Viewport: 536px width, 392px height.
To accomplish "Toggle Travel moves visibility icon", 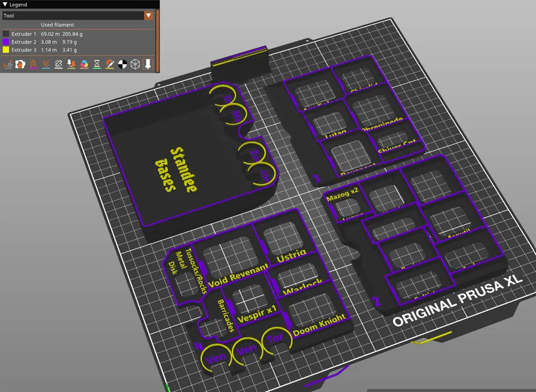I will coord(8,64).
